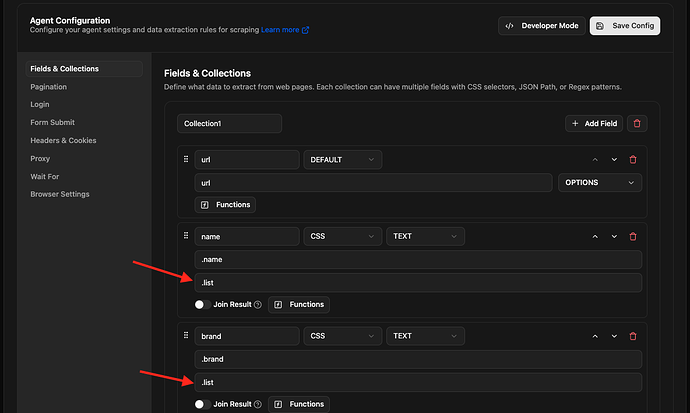Show Join Result help for name field

pos(258,304)
